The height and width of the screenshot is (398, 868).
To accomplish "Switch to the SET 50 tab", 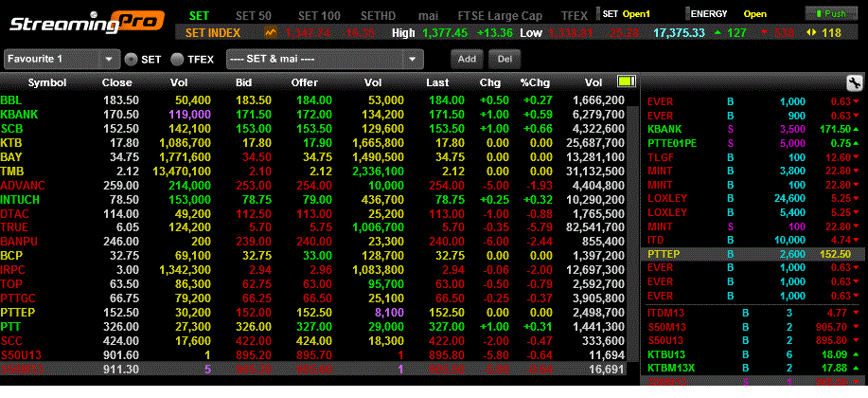I will coord(254,15).
